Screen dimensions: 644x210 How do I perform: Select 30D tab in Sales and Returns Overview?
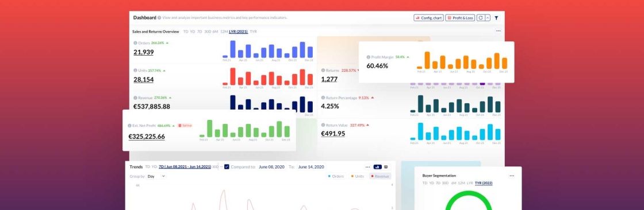pos(208,32)
